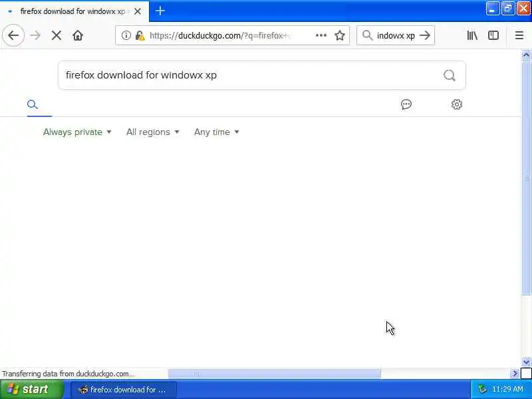Show site information icon in address bar
This screenshot has height=399, width=532.
[126, 35]
